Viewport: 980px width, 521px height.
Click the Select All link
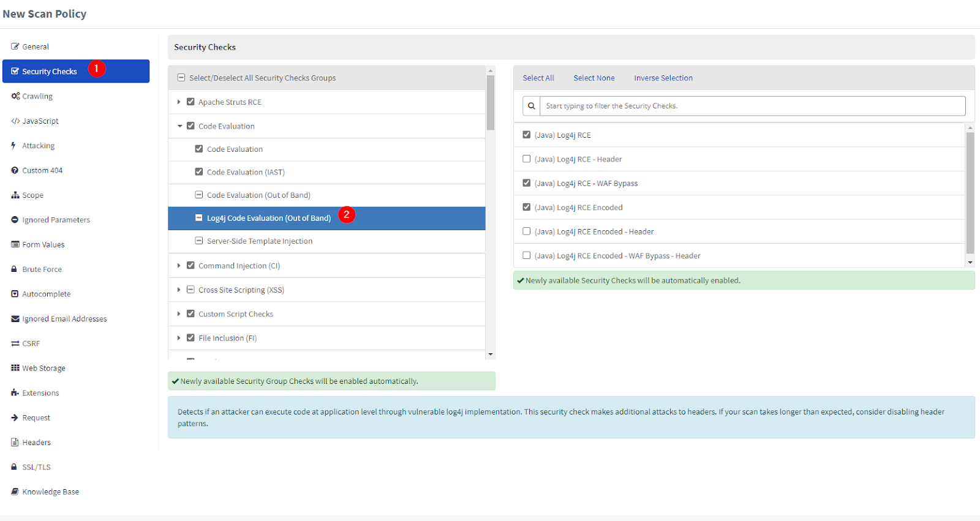point(538,78)
